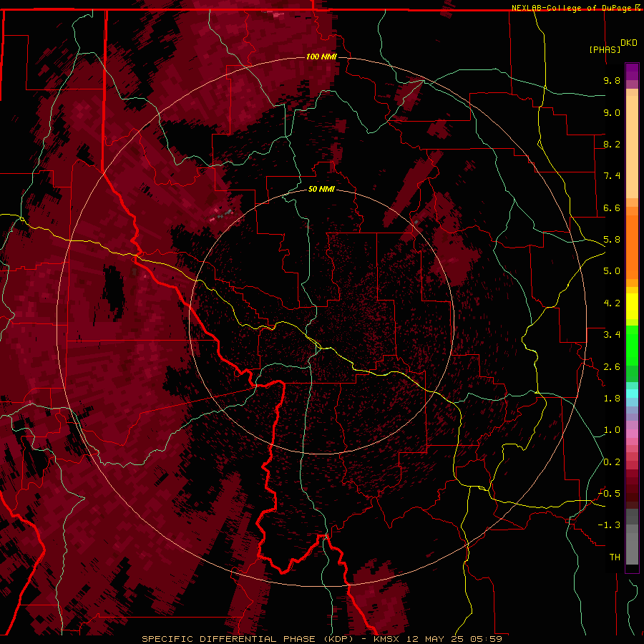Click the light peach segment of color bar
The width and height of the screenshot is (644, 644).
pos(632,147)
